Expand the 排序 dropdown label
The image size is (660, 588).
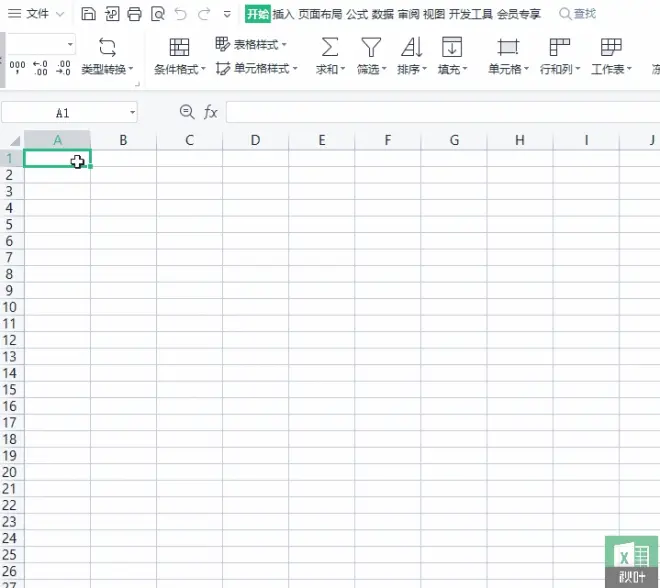click(x=412, y=69)
